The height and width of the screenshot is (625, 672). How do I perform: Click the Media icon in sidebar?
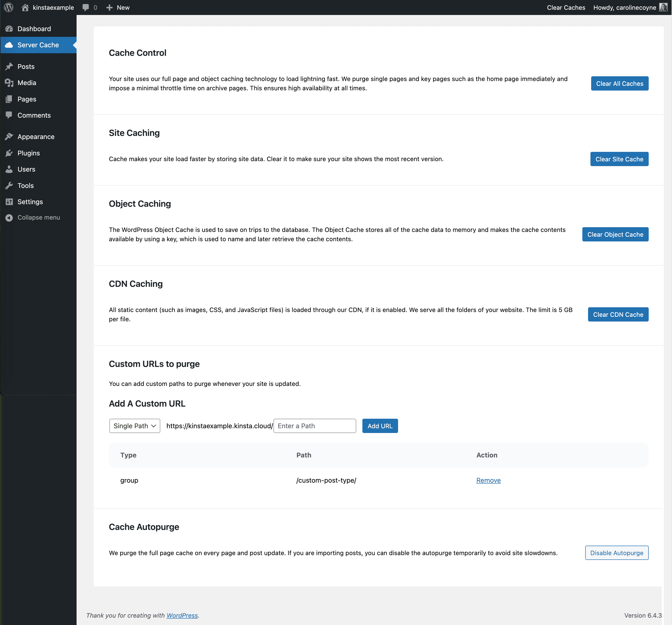[9, 82]
